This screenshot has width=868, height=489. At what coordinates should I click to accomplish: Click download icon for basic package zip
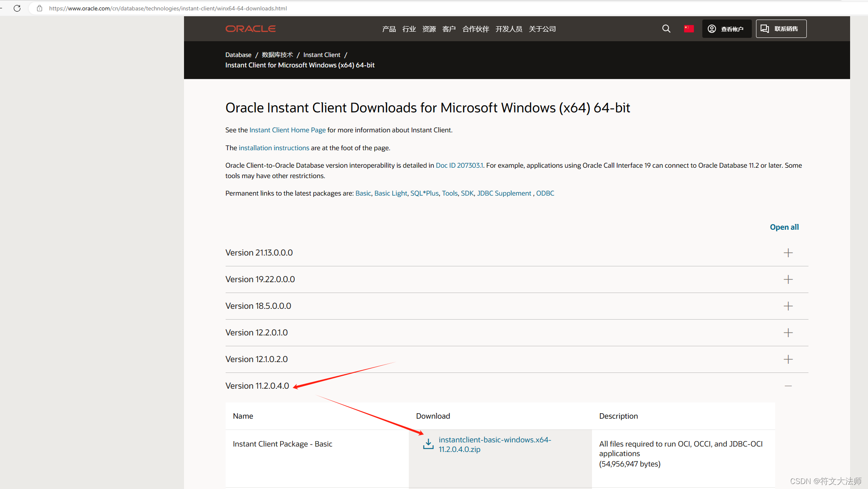(428, 444)
